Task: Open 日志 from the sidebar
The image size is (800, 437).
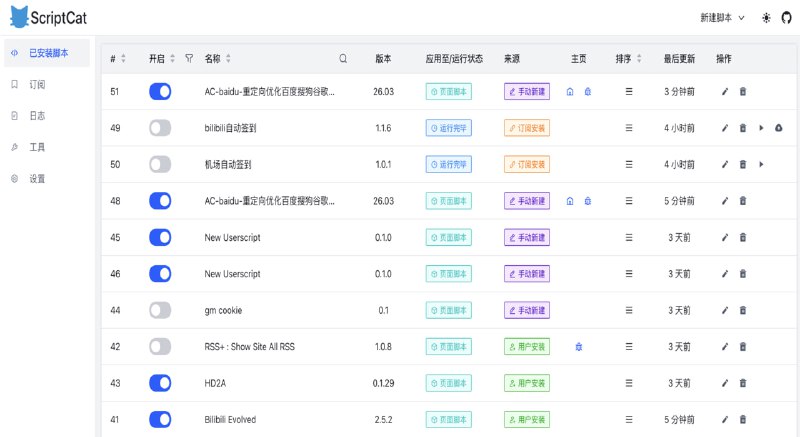Action: pos(37,116)
